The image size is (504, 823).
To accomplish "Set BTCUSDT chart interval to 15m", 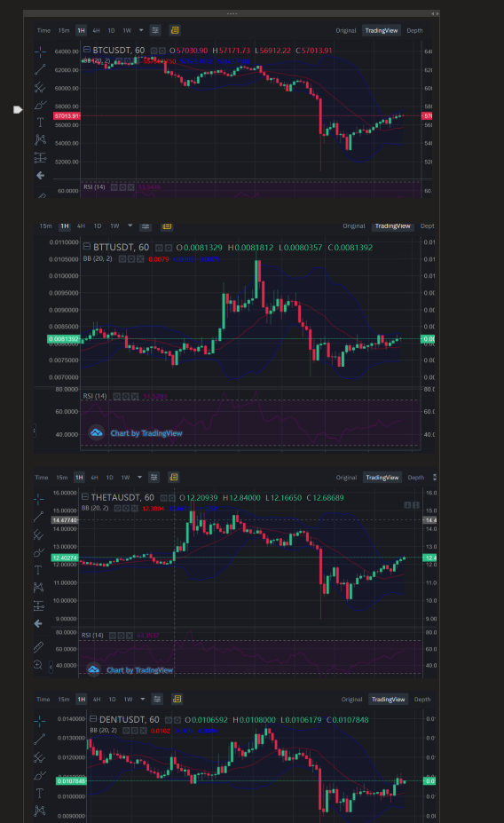I will (x=64, y=30).
